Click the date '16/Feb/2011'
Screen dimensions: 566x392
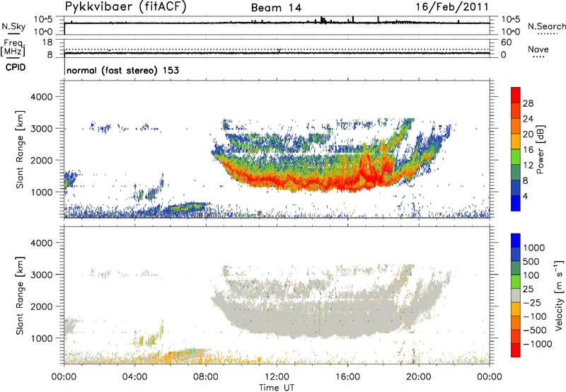tap(452, 7)
